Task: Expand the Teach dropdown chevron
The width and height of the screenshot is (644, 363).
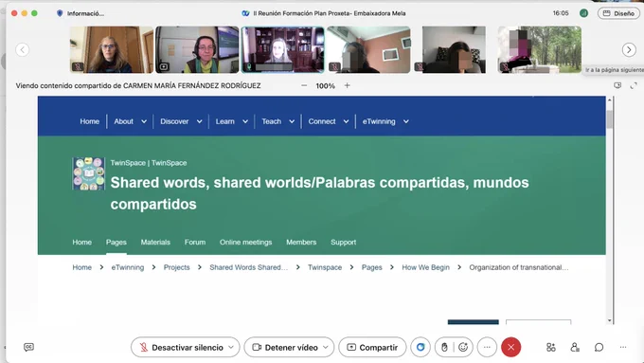Action: pyautogui.click(x=292, y=121)
